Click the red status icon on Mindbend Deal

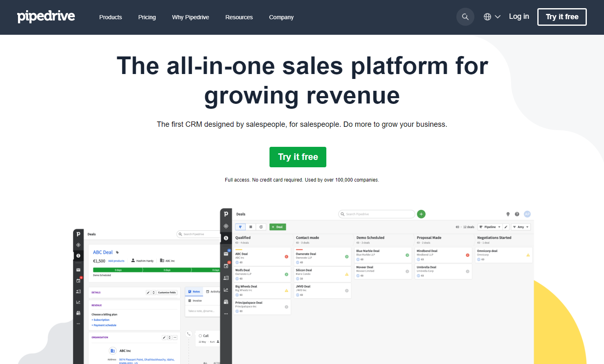coord(467,255)
